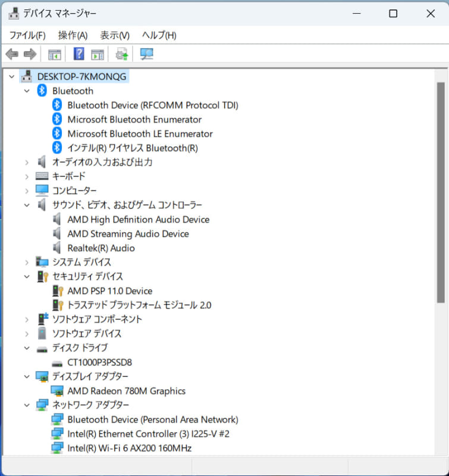449x476 pixels.
Task: Click the speaker icon for オーディオの入力および出力
Action: (x=42, y=162)
